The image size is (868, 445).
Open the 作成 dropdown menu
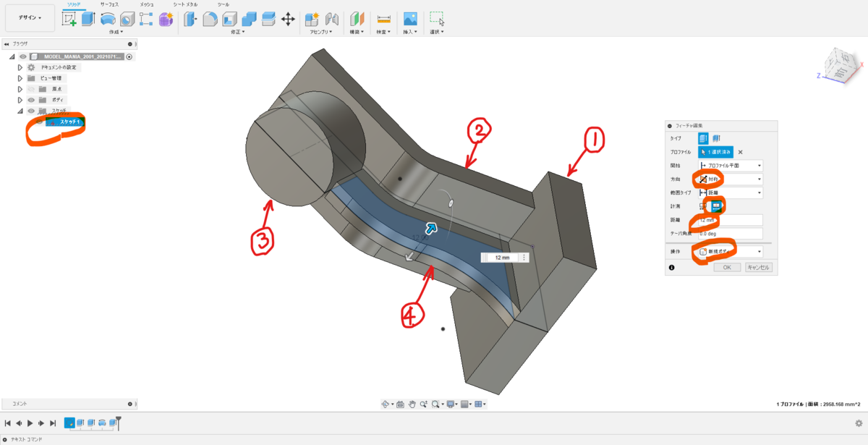click(x=116, y=32)
